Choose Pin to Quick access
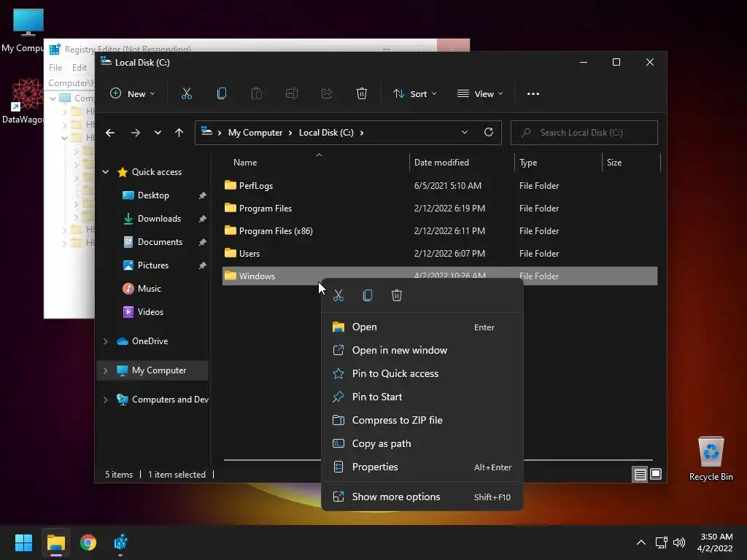This screenshot has height=560, width=747. [422, 374]
